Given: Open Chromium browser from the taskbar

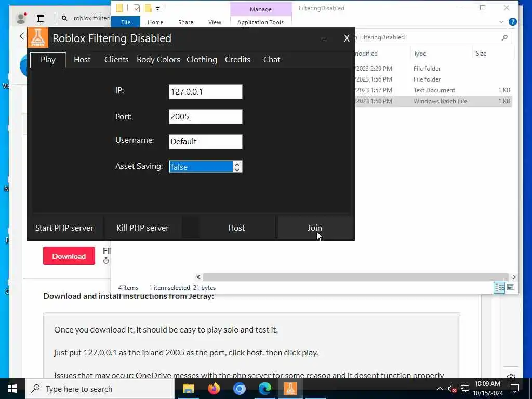Looking at the screenshot, I should tap(239, 389).
